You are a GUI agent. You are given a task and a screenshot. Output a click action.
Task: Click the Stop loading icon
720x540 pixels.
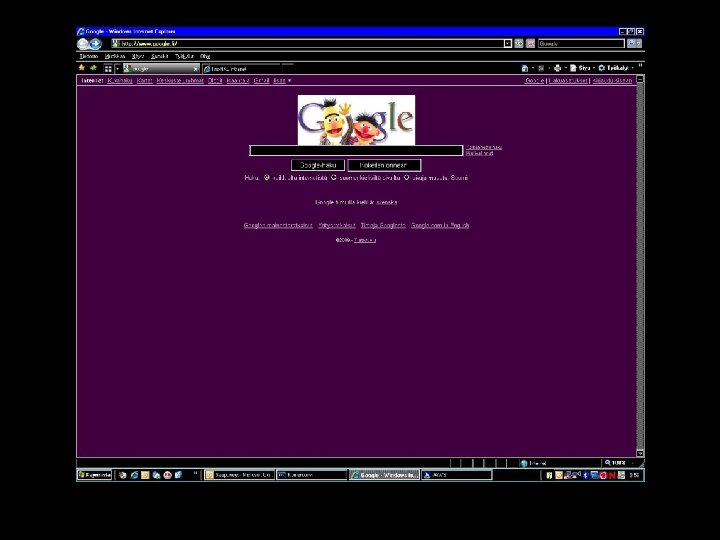(x=530, y=44)
